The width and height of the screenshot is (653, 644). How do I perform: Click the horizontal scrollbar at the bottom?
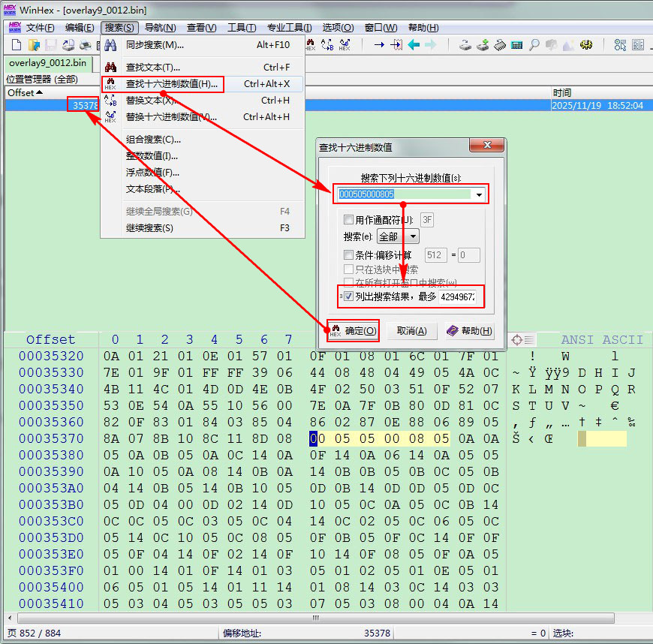coord(316,618)
